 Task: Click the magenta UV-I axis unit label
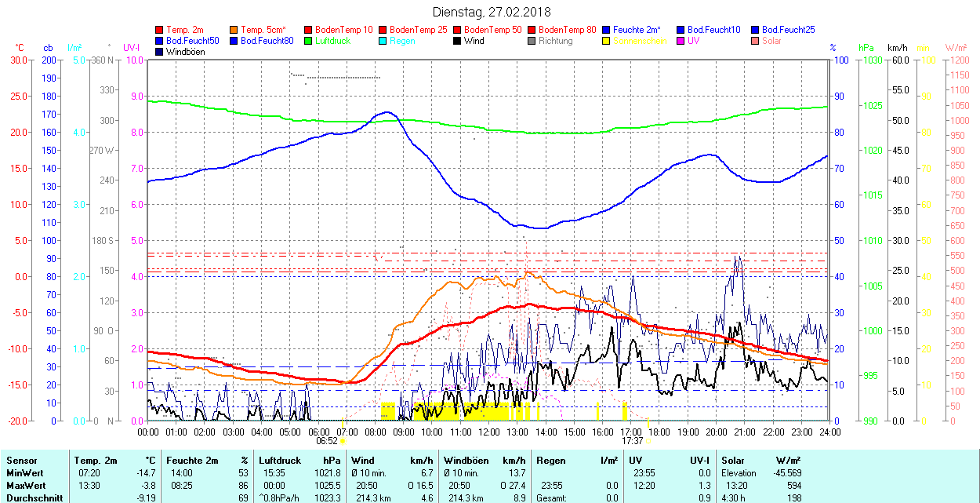[132, 48]
